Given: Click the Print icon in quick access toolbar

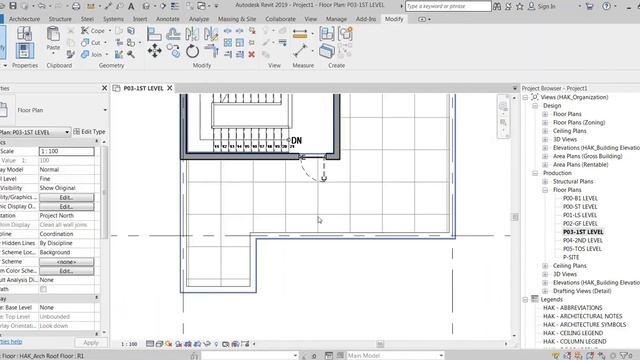Looking at the screenshot, I should point(76,6).
